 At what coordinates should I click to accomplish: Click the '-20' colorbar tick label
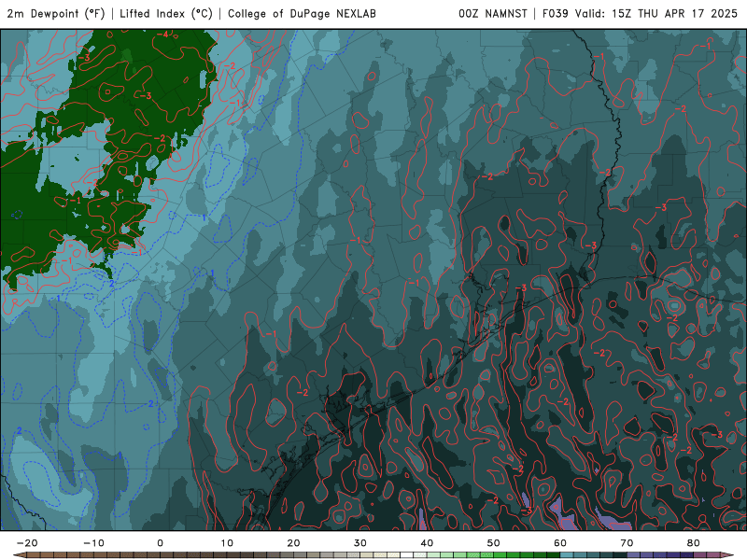pyautogui.click(x=27, y=543)
